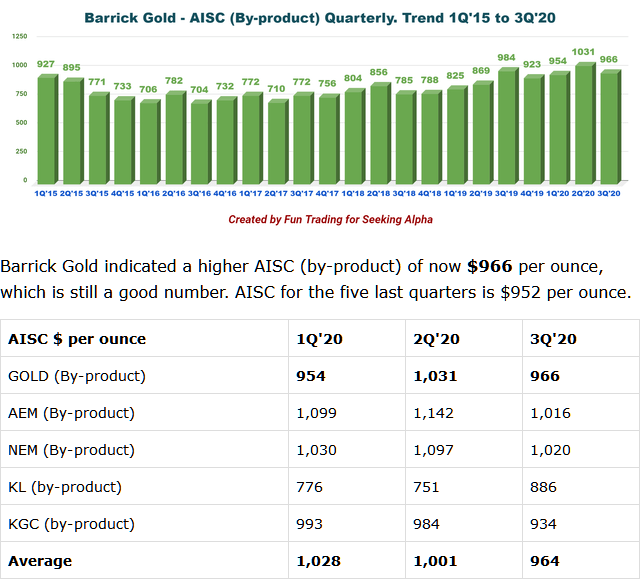Select the 'AISC $ per ounce' header cell
The width and height of the screenshot is (640, 583).
coord(77,339)
